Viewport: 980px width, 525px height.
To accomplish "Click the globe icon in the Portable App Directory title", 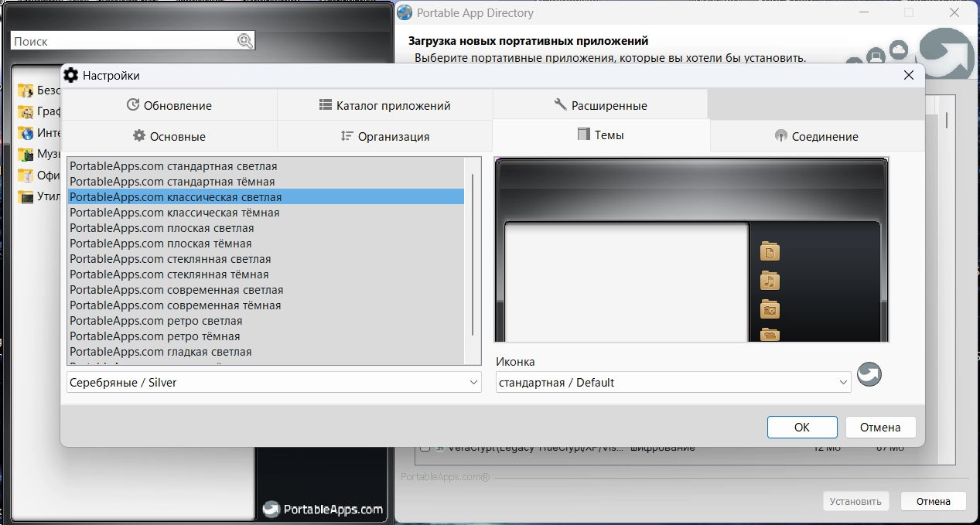I will point(405,12).
